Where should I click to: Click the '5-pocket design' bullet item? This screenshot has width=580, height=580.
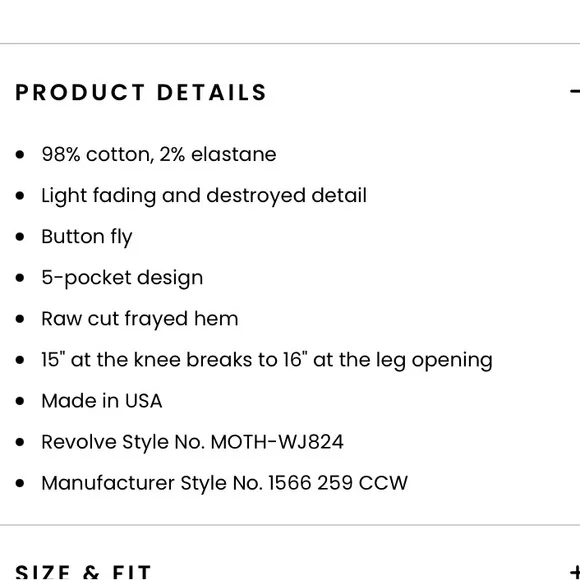122,278
